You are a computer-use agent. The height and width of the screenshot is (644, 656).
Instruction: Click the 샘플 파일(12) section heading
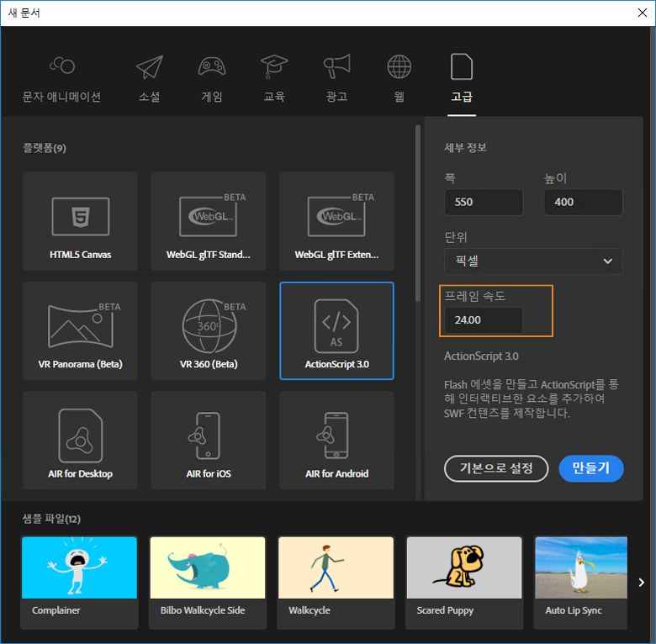(51, 519)
